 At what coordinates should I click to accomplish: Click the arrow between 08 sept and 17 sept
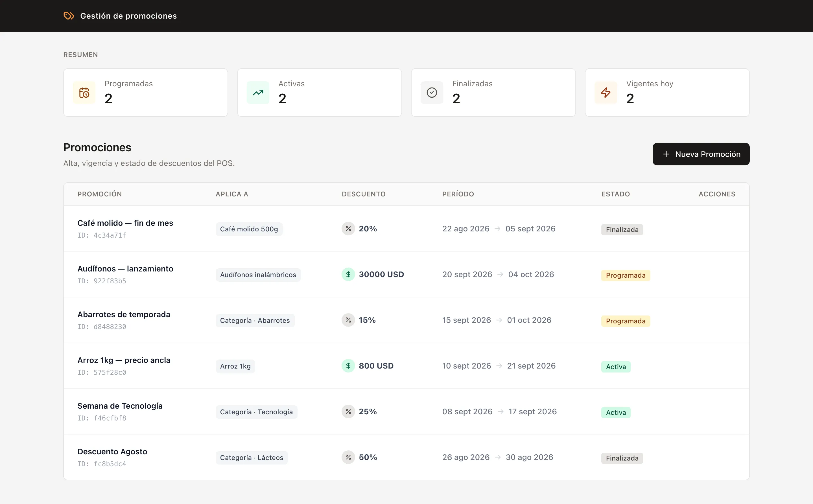tap(501, 411)
